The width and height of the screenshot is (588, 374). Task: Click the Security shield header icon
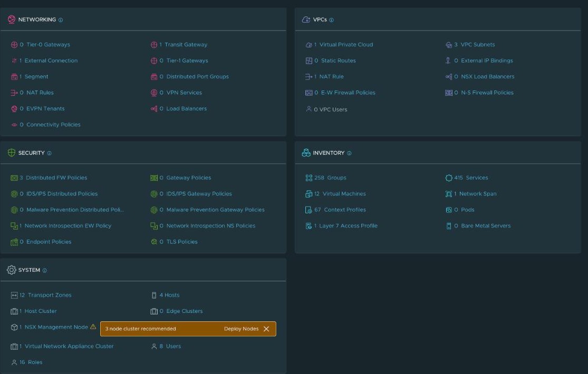[x=12, y=153]
